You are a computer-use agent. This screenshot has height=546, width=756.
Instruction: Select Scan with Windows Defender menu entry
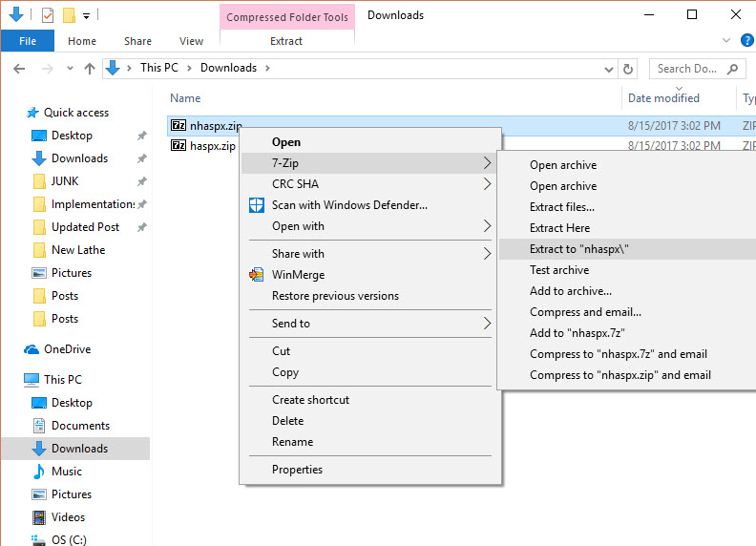pos(349,205)
